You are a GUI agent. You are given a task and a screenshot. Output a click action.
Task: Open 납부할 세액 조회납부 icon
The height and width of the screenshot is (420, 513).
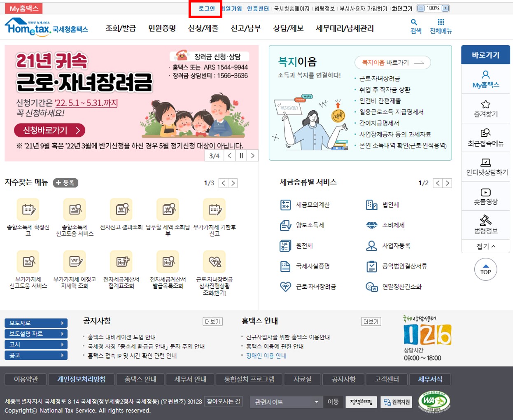pyautogui.click(x=168, y=209)
